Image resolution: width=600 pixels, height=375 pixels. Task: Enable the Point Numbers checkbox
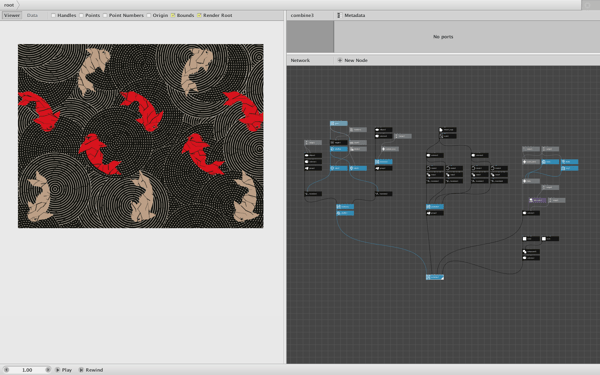(105, 15)
